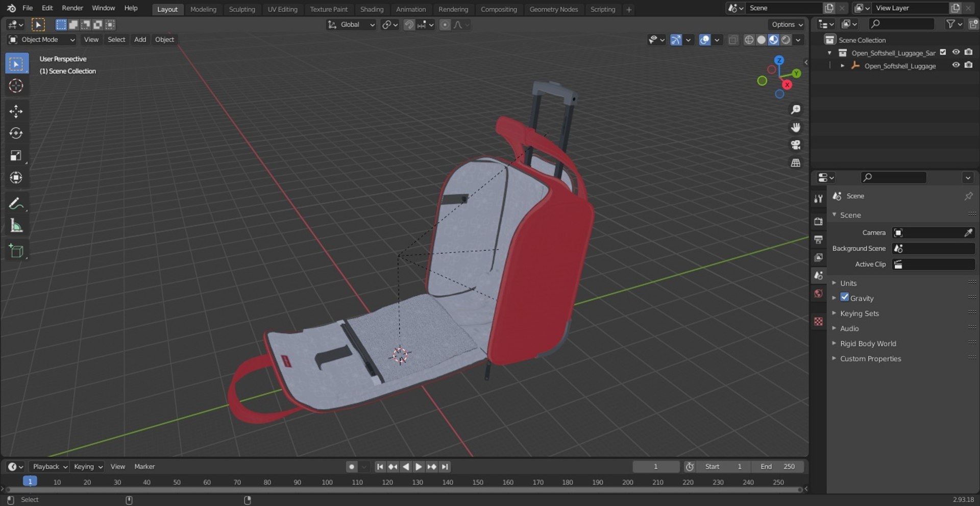
Task: Play the animation forward
Action: (x=419, y=467)
